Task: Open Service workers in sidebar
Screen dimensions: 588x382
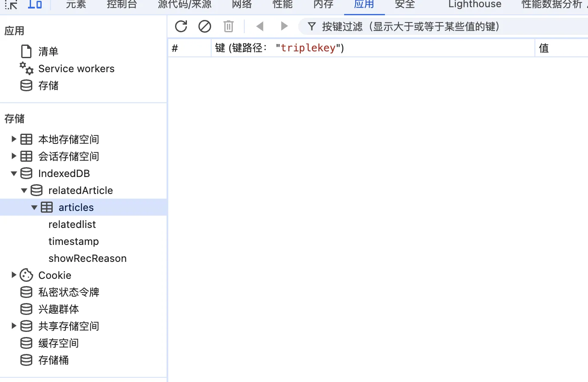Action: [76, 69]
